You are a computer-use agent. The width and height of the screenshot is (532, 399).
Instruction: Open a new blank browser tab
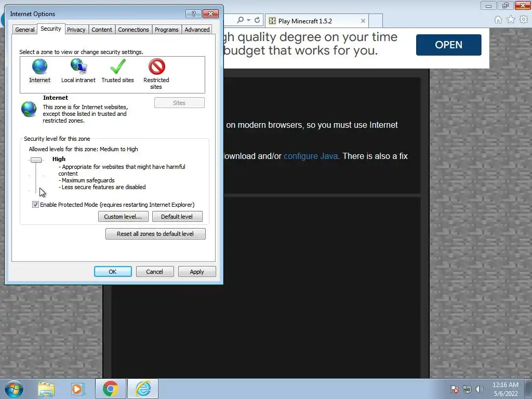pos(376,21)
